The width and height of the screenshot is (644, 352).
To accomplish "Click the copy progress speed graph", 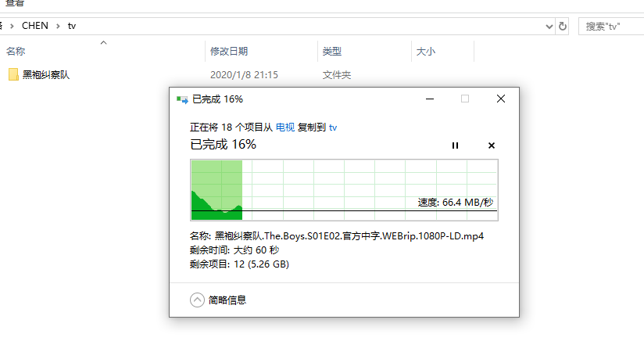I will tap(344, 190).
